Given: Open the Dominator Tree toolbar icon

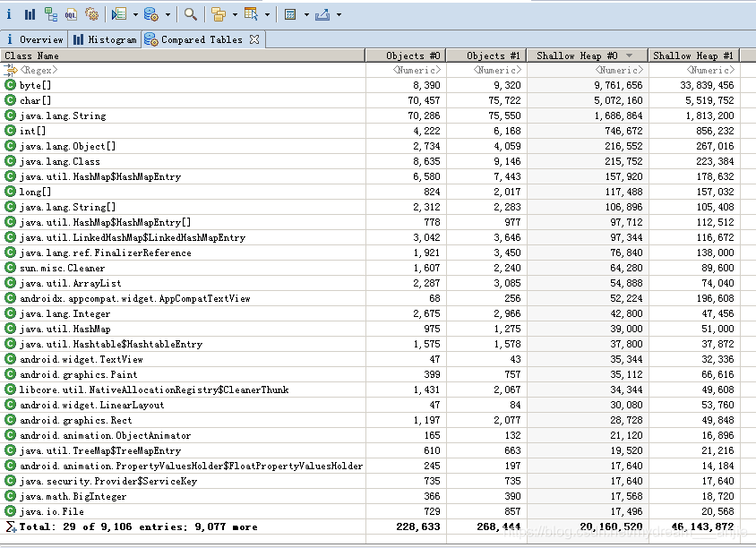Looking at the screenshot, I should [x=51, y=14].
